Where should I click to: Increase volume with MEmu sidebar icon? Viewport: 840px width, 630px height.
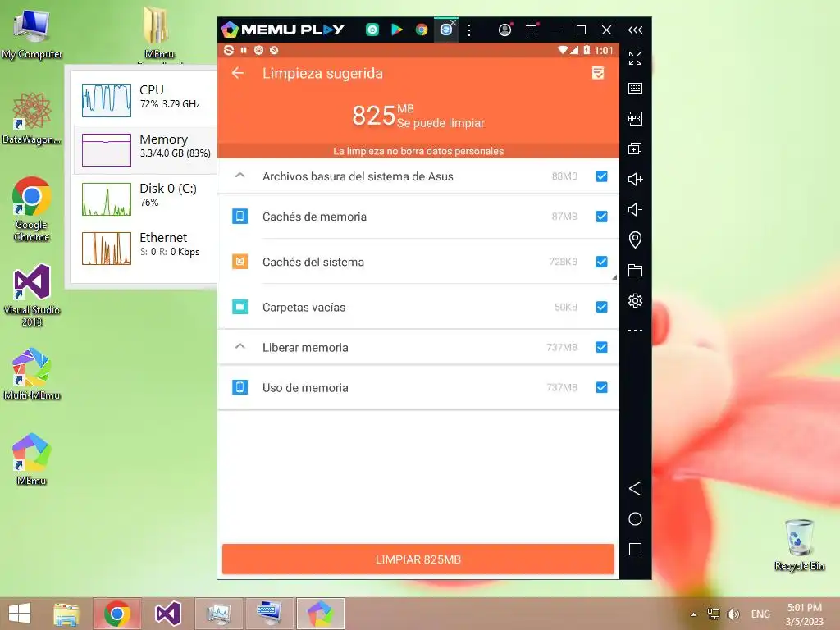[x=636, y=179]
